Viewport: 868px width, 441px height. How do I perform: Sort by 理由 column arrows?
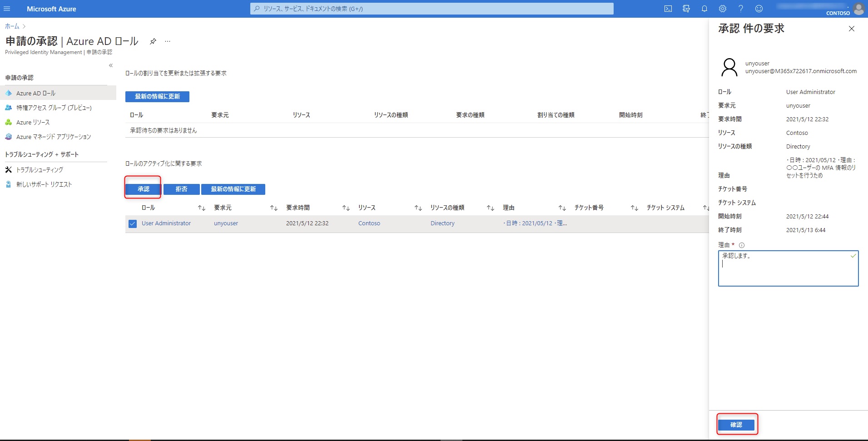[x=562, y=208]
